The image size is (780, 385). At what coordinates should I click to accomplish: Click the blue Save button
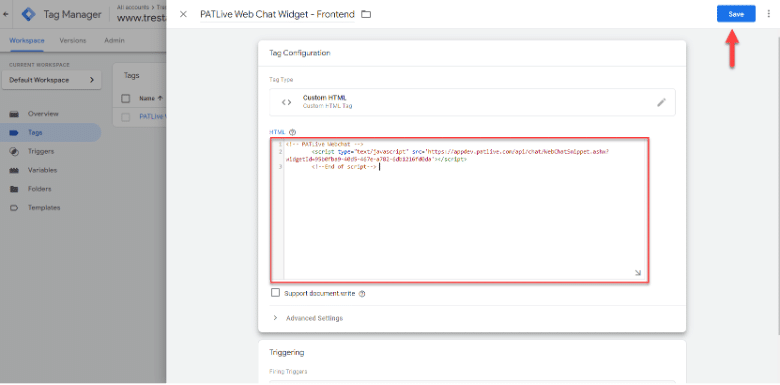(x=736, y=14)
